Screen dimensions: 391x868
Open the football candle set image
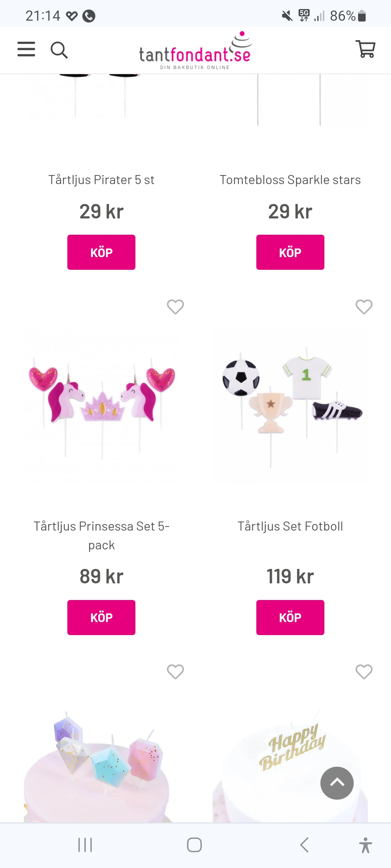[x=290, y=405]
